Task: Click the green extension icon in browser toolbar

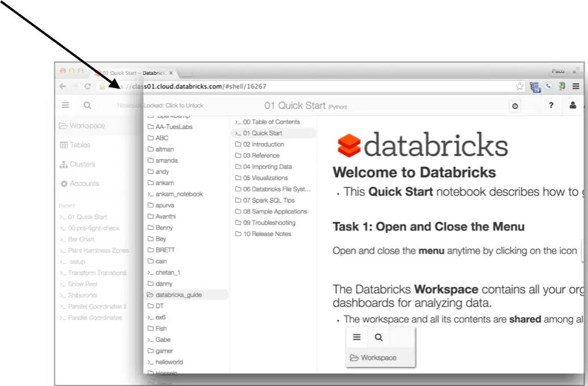Action: tap(562, 86)
